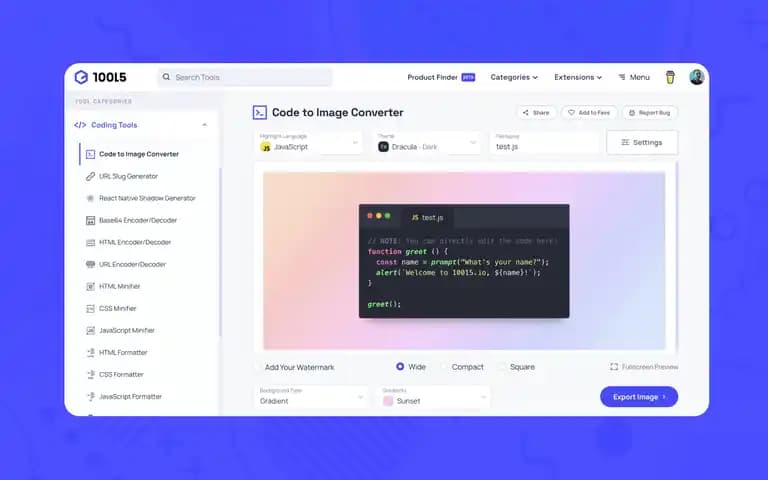Click the Base64 Encoder/Decoder icon
Image resolution: width=768 pixels, height=480 pixels.
(x=91, y=220)
